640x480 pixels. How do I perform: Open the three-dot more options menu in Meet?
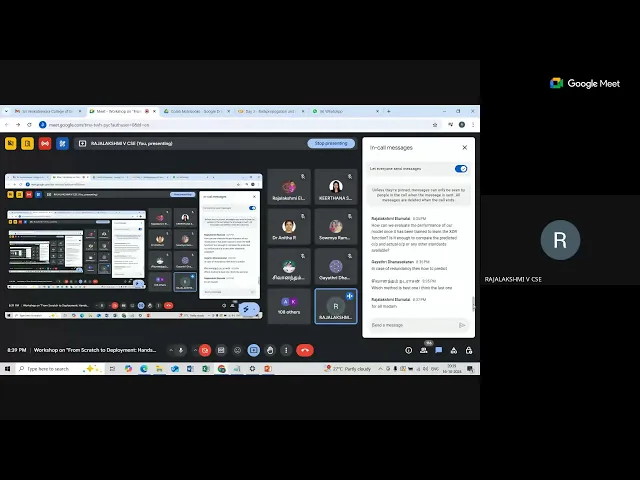[286, 350]
